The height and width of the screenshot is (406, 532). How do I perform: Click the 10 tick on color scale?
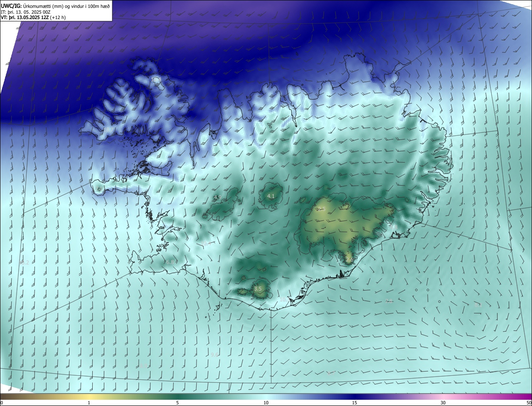[x=266, y=403]
